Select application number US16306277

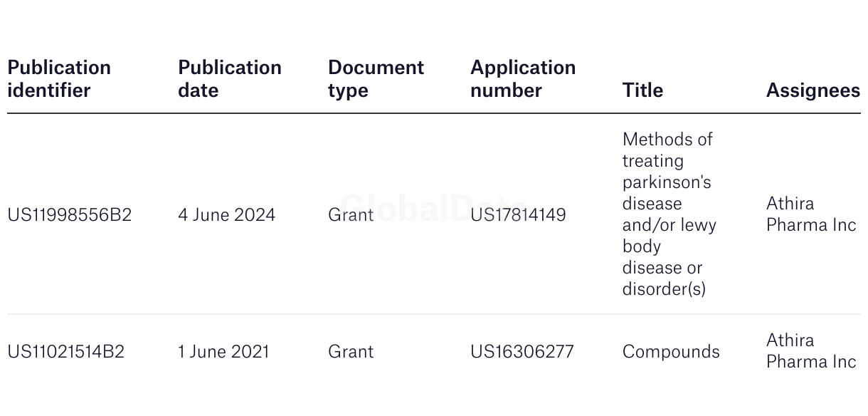(522, 351)
